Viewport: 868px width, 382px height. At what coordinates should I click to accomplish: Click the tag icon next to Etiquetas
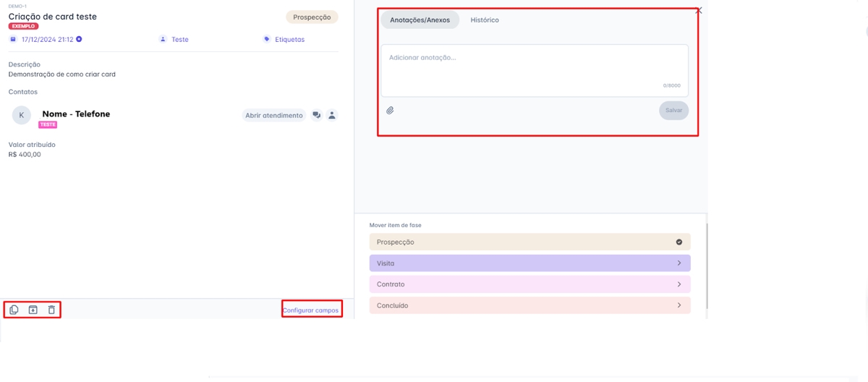(x=267, y=39)
